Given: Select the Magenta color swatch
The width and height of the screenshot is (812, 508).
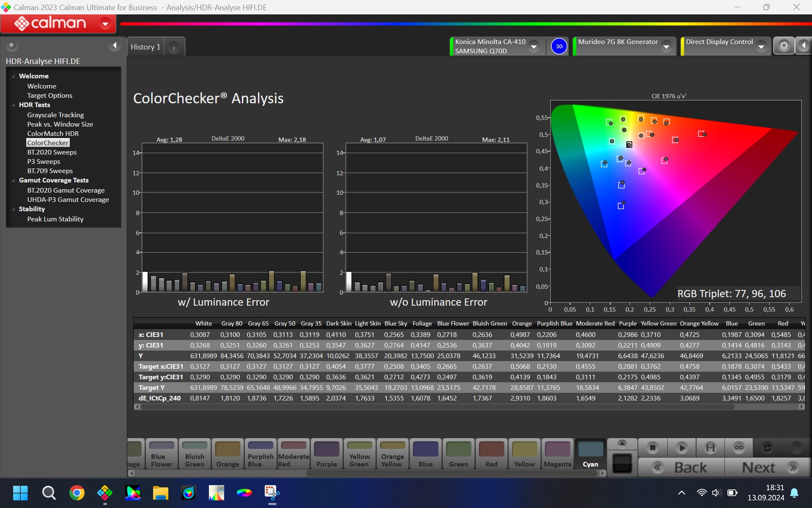Looking at the screenshot, I should point(557,454).
